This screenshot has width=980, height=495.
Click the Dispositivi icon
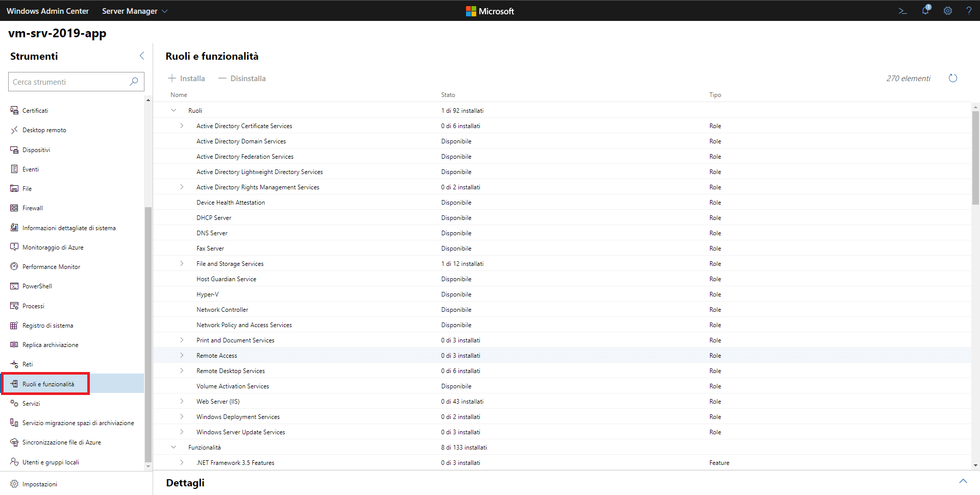coord(14,150)
